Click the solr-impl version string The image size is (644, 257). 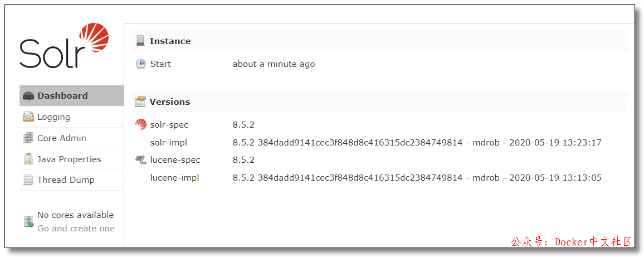(x=417, y=143)
